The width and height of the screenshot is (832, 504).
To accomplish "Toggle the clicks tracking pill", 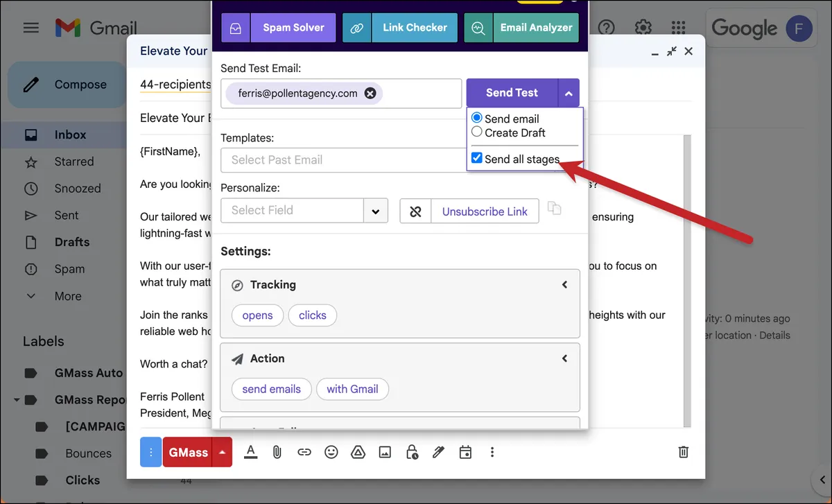I will click(313, 315).
